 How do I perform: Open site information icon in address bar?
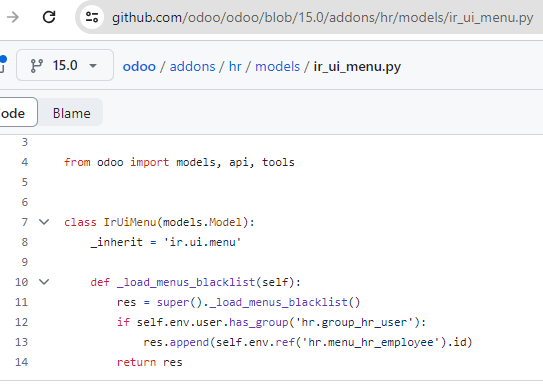point(92,17)
